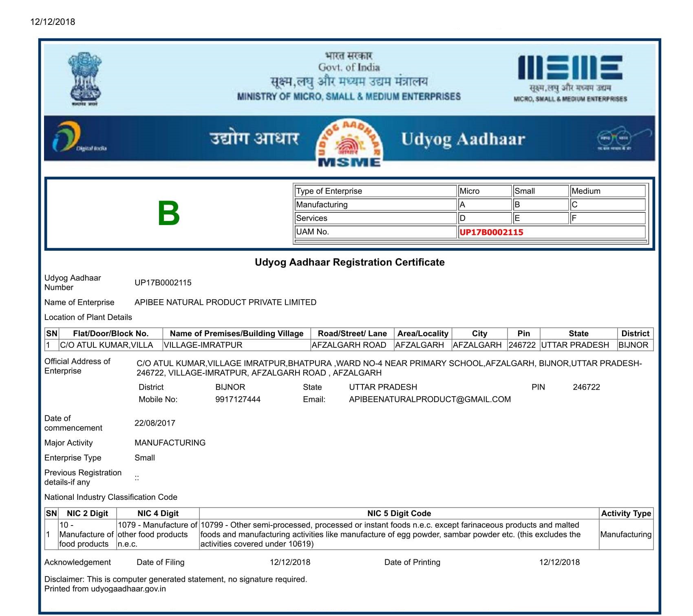The height and width of the screenshot is (616, 693).
Task: Click the page header date 12/12/2018 at top left
Action: pyautogui.click(x=53, y=22)
